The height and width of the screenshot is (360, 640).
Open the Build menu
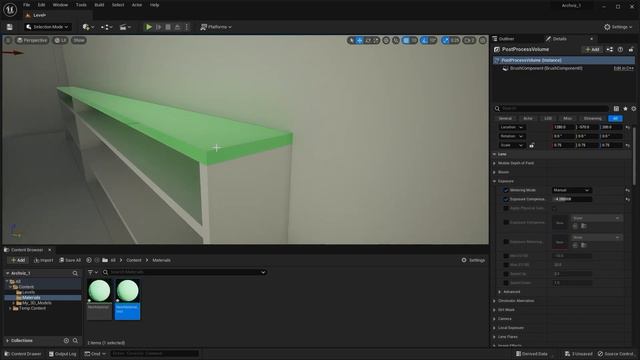pyautogui.click(x=99, y=5)
